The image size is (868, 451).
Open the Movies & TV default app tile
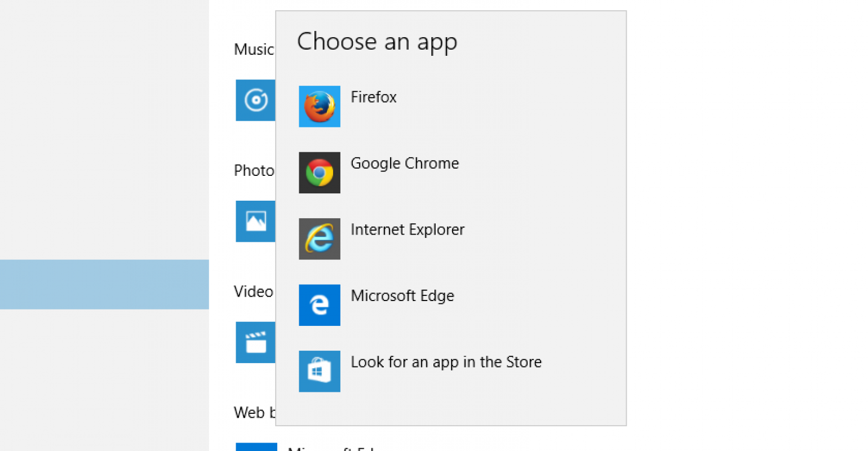tap(255, 342)
